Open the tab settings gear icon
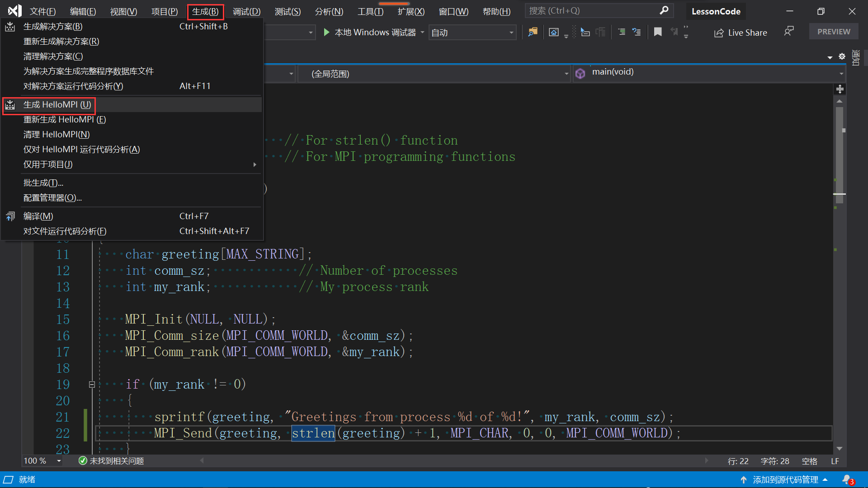This screenshot has width=868, height=488. tap(842, 56)
